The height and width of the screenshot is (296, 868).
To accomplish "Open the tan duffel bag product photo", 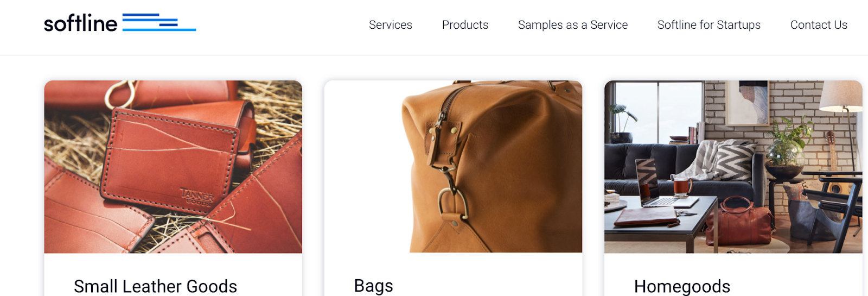I will pyautogui.click(x=453, y=167).
